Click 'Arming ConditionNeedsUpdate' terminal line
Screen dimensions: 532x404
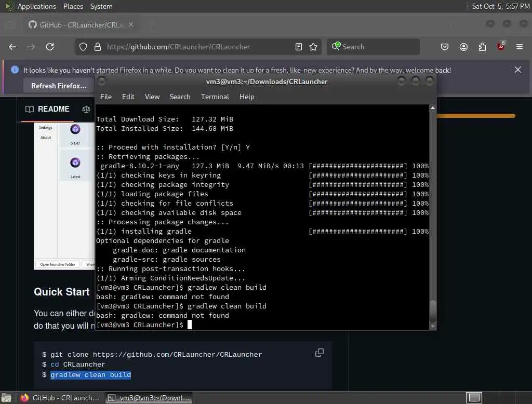(170, 278)
